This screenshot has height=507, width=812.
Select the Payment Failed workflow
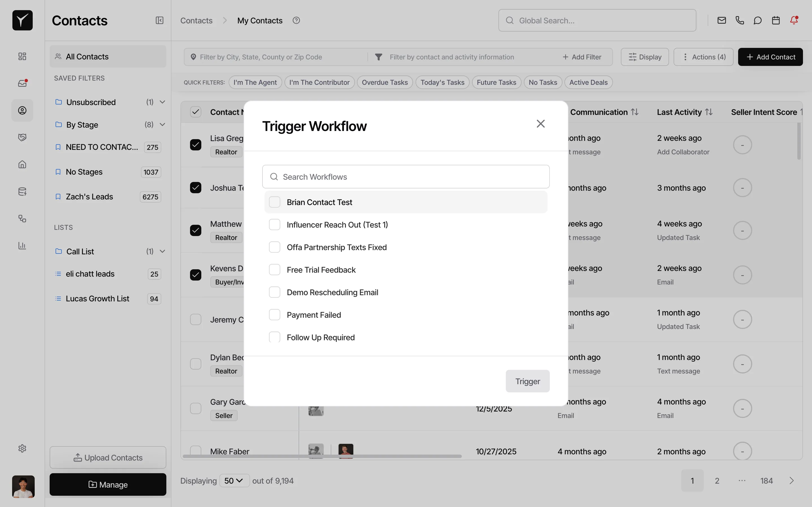274,315
